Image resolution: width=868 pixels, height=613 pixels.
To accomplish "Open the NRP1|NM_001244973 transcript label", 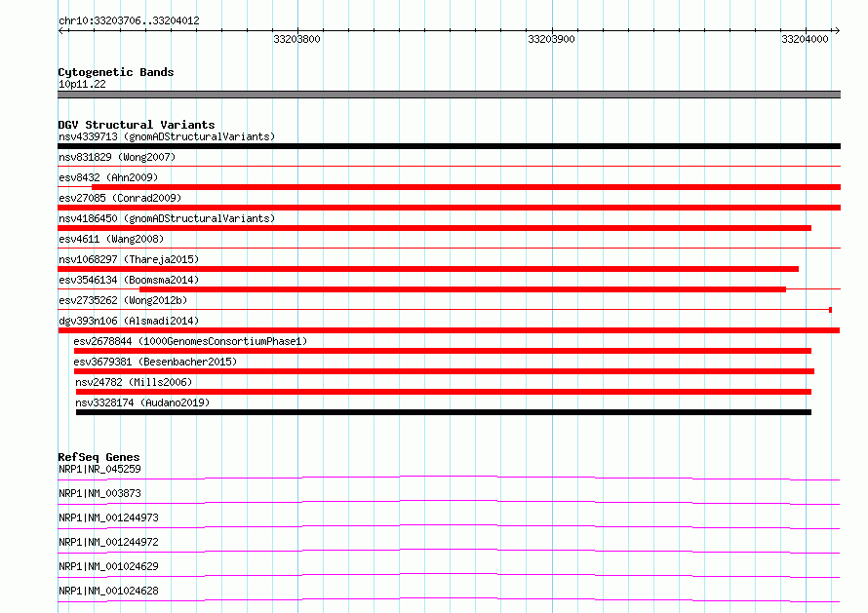I will [x=108, y=517].
